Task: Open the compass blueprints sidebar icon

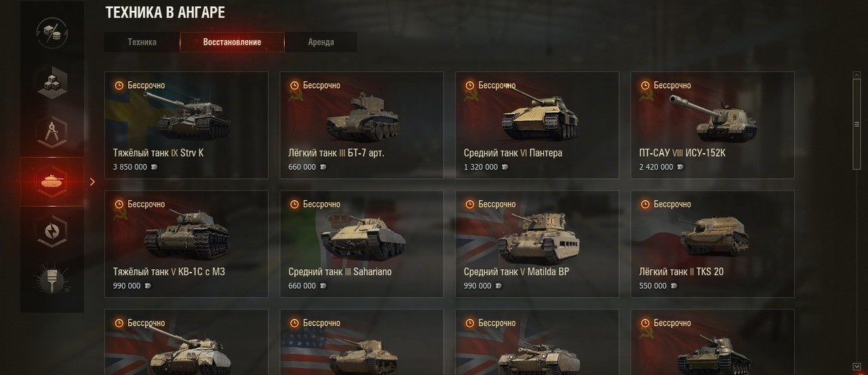Action: pos(52,132)
